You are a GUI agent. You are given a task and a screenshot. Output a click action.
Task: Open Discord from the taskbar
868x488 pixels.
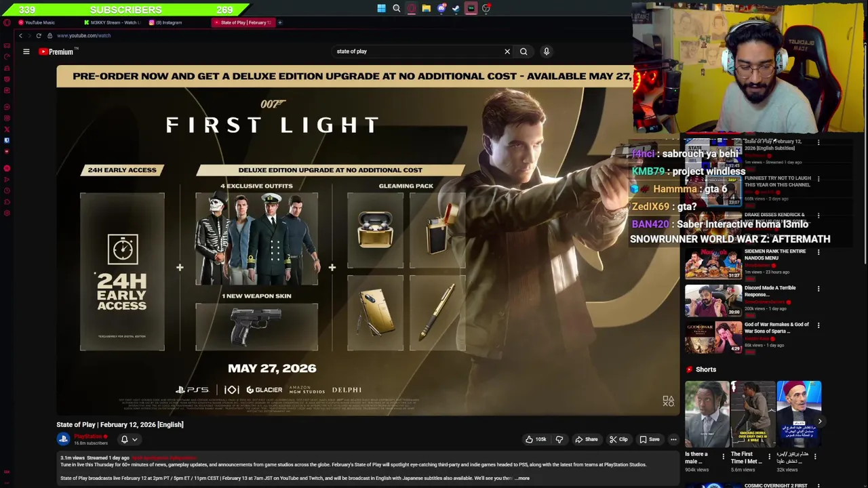click(441, 9)
